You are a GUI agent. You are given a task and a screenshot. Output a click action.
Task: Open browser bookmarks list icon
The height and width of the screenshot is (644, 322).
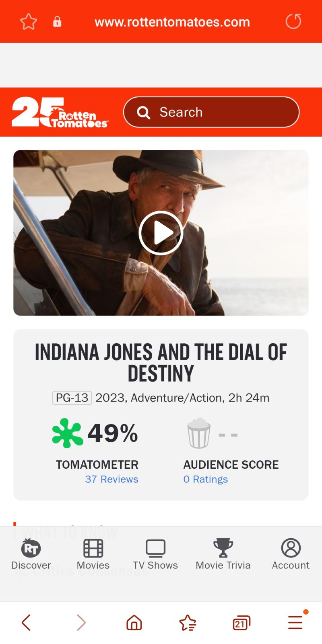[x=188, y=623]
